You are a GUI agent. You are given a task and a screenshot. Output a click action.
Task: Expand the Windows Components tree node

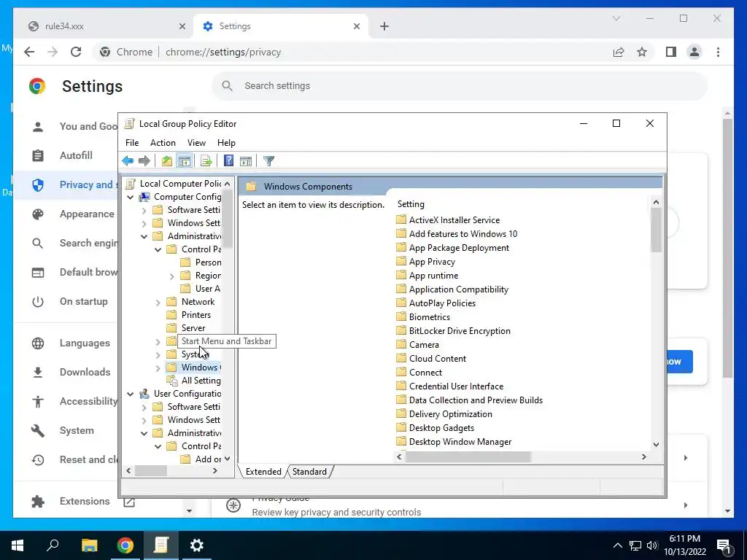pyautogui.click(x=158, y=367)
